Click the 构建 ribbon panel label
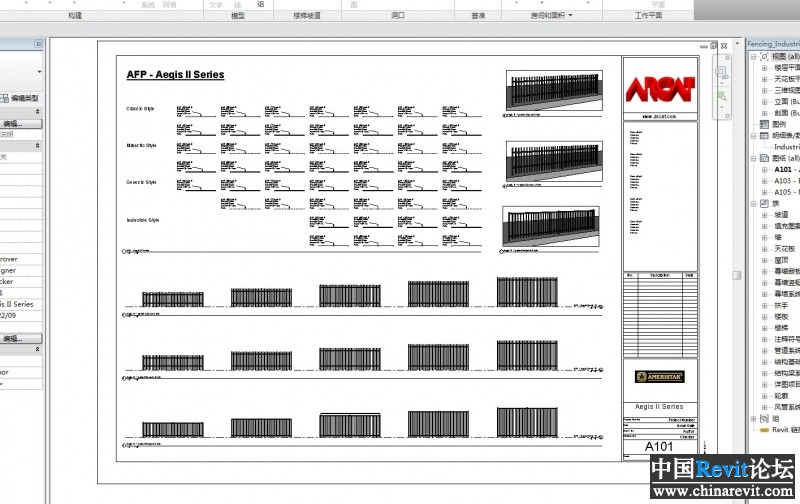The width and height of the screenshot is (800, 504). (x=75, y=15)
